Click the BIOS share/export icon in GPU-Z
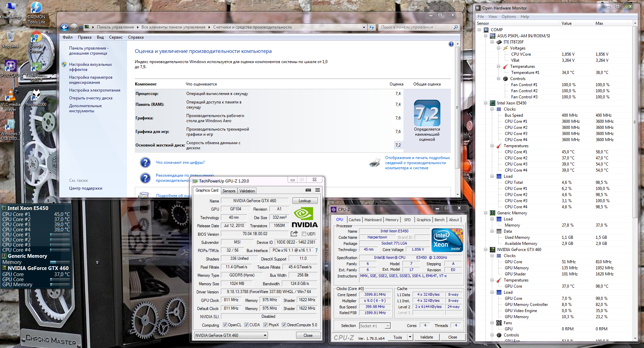The image size is (644, 348). pos(294,234)
